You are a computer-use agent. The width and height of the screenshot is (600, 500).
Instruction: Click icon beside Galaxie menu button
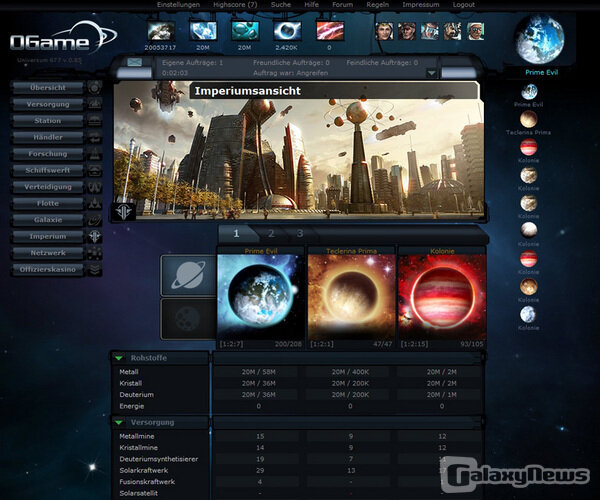click(x=95, y=220)
